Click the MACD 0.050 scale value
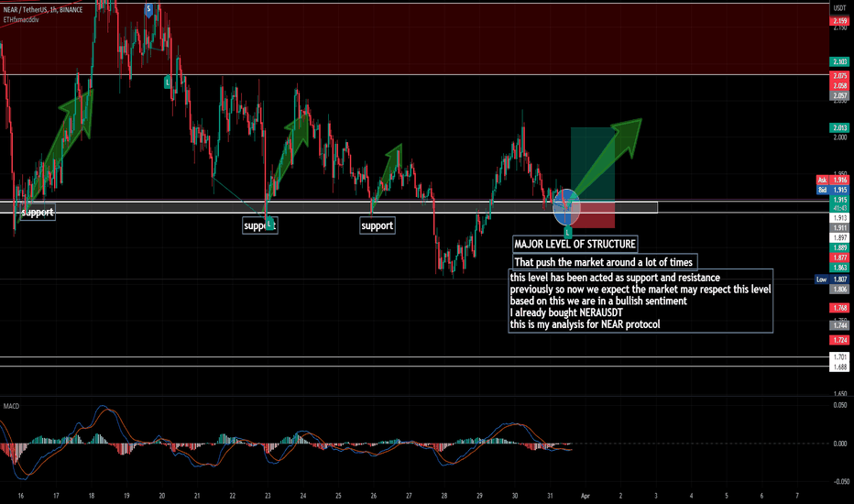The image size is (854, 504). [840, 405]
